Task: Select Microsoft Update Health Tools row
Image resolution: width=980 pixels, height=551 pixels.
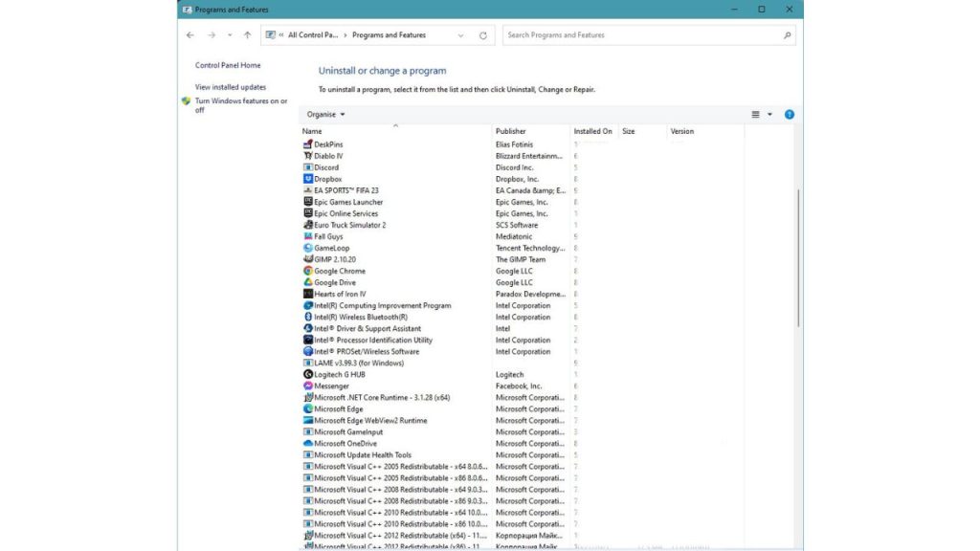Action: tap(522, 454)
